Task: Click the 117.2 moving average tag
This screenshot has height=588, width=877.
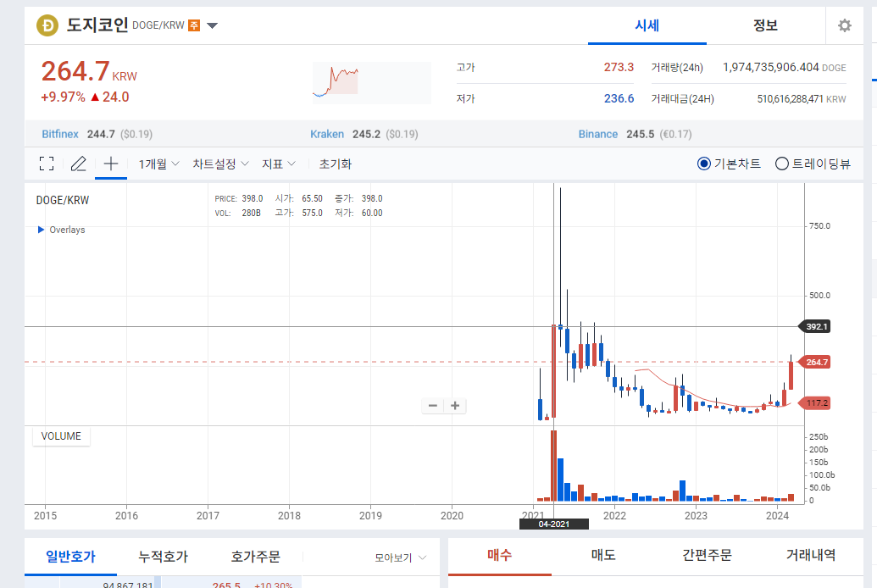Action: click(816, 402)
